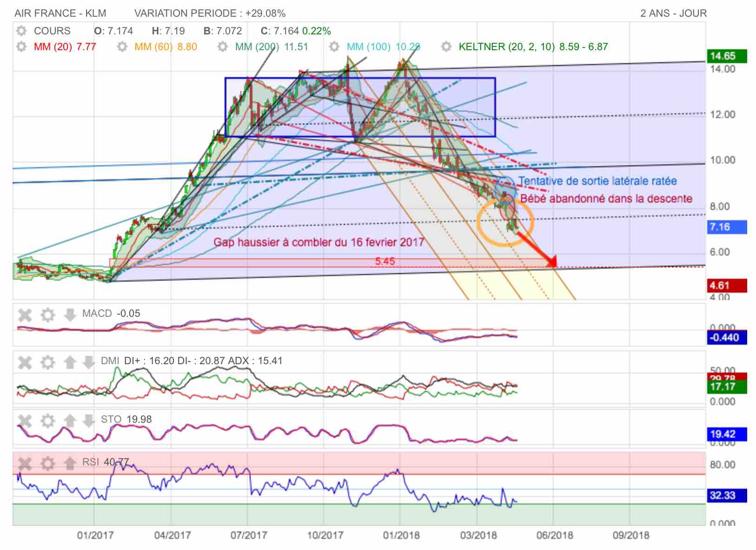Move DMI panel down arrow
Image resolution: width=756 pixels, height=550 pixels.
(88, 362)
